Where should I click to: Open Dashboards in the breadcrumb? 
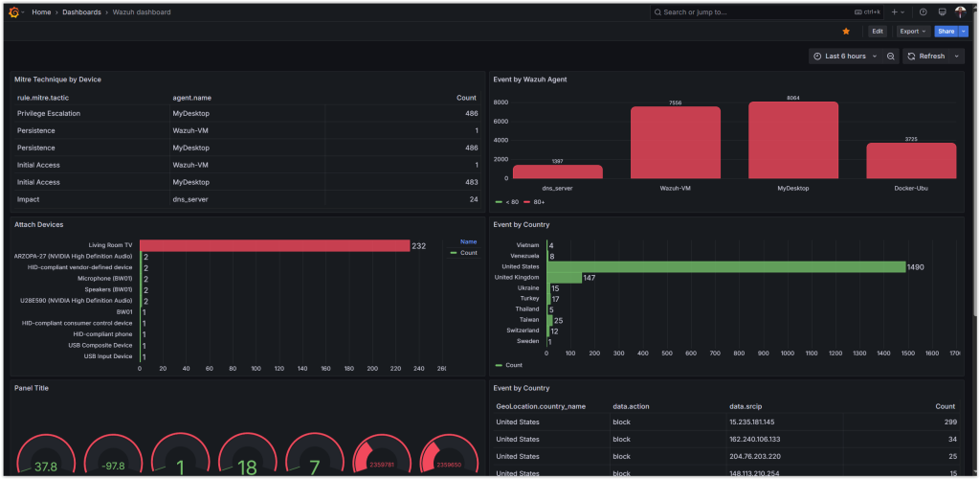click(81, 11)
